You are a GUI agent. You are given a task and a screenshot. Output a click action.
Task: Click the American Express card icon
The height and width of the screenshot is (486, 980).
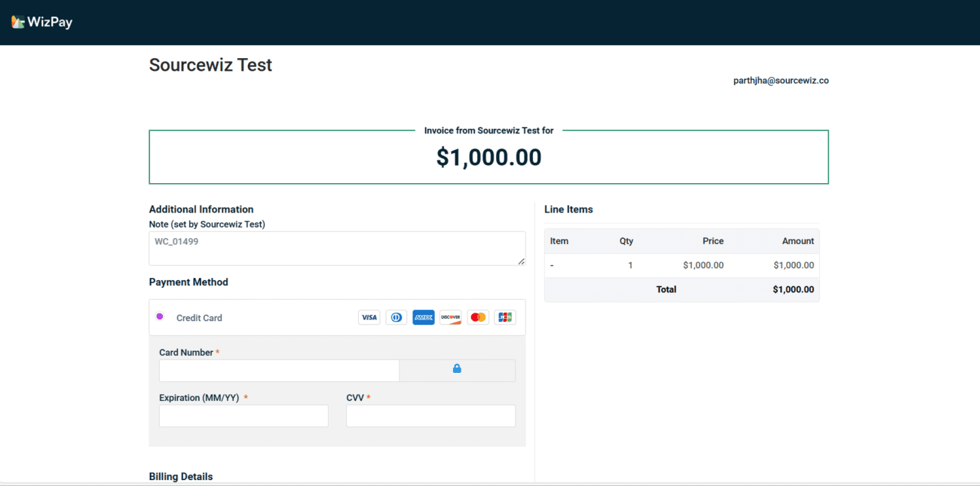point(424,317)
